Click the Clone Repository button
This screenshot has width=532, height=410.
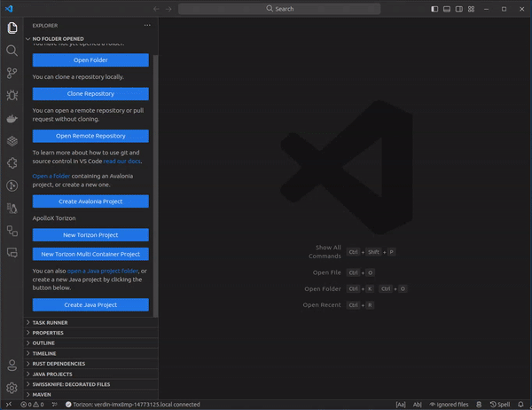click(90, 94)
